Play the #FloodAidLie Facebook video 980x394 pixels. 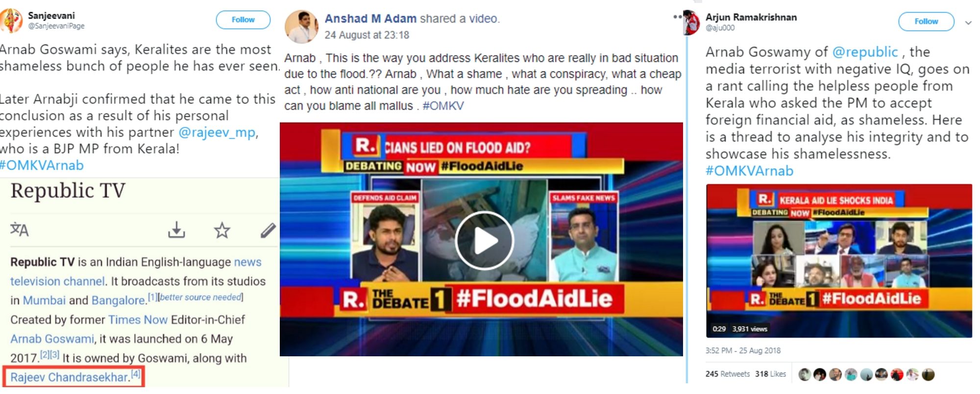pos(484,240)
